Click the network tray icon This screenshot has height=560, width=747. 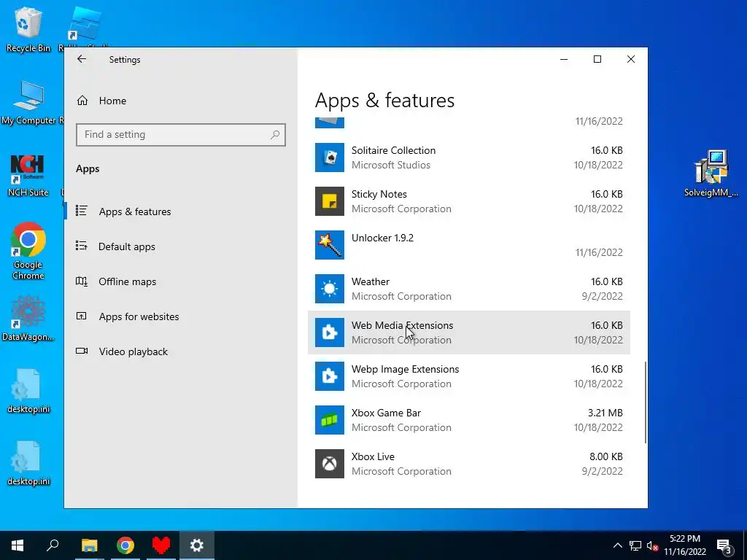(x=635, y=545)
